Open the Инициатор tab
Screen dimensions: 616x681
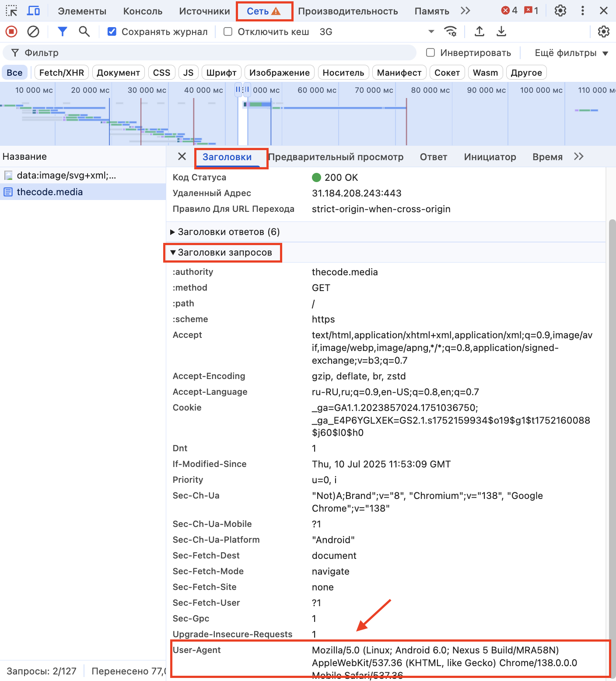pyautogui.click(x=490, y=157)
